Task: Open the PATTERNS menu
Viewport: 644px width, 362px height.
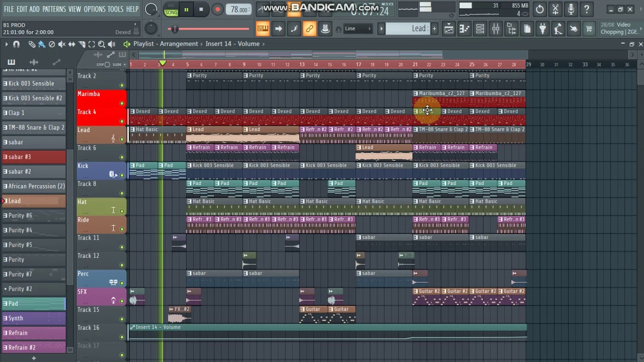Action: (x=54, y=9)
